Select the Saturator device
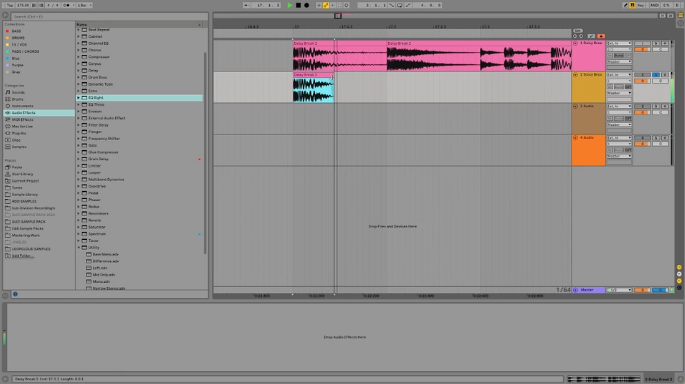The width and height of the screenshot is (685, 384). [x=97, y=227]
